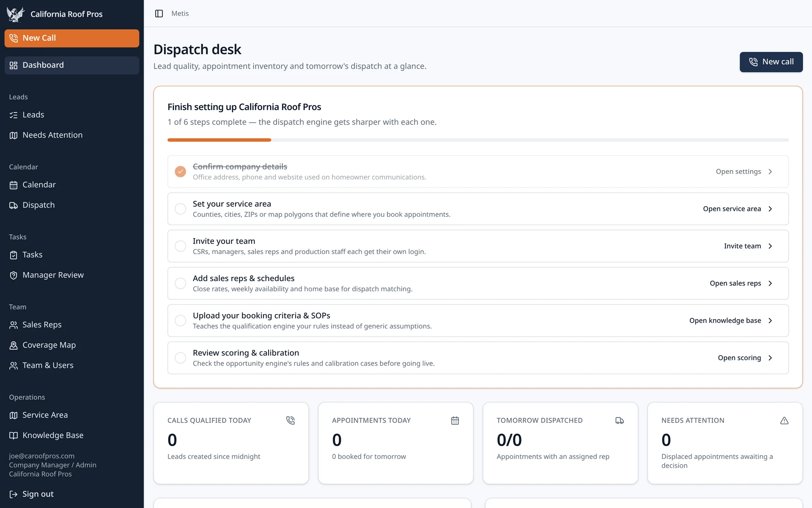The height and width of the screenshot is (508, 812).
Task: Toggle the Confirm company details checkmark
Action: pyautogui.click(x=181, y=171)
